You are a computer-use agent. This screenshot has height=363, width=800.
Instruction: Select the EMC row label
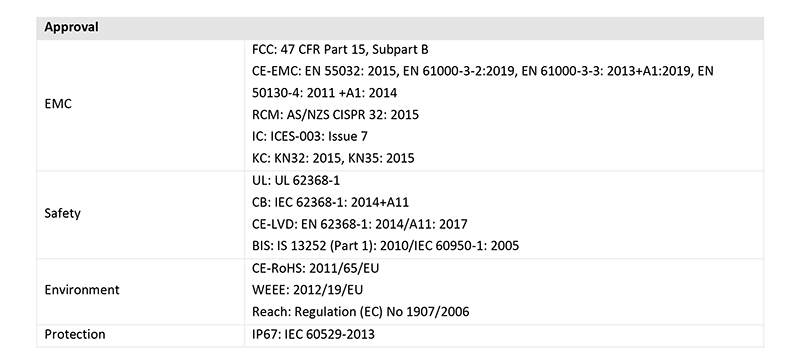tap(58, 104)
